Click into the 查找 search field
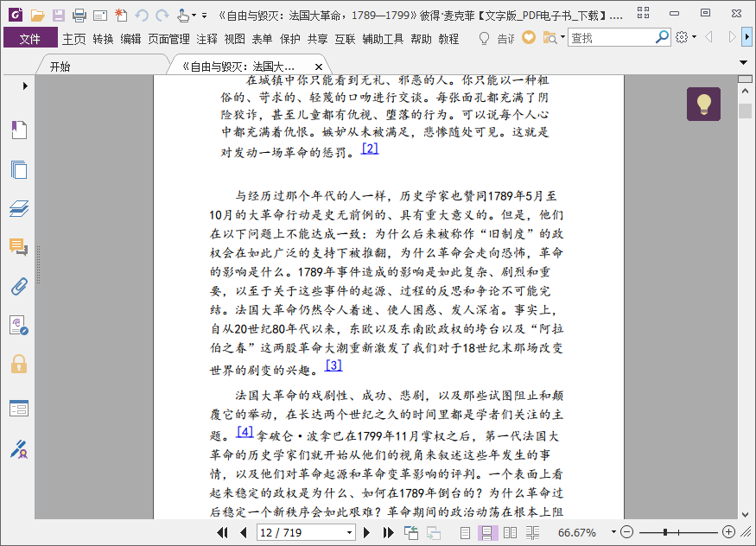 [612, 38]
